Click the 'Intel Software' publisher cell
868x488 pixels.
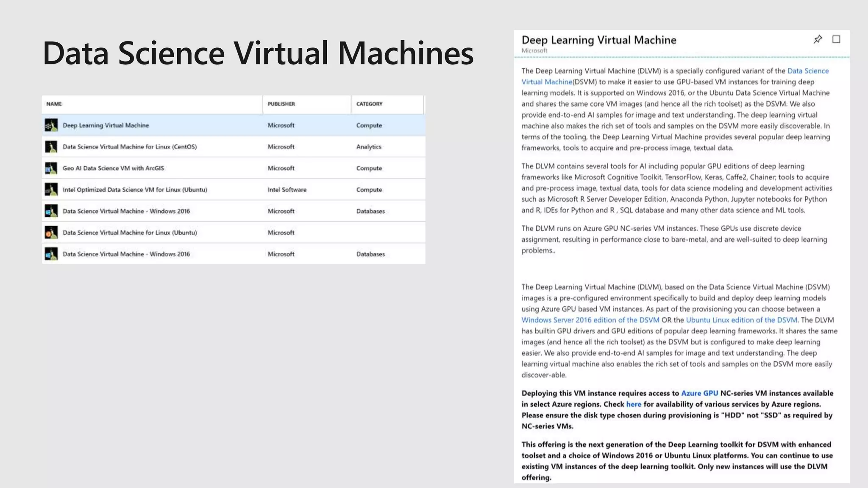[x=287, y=189]
